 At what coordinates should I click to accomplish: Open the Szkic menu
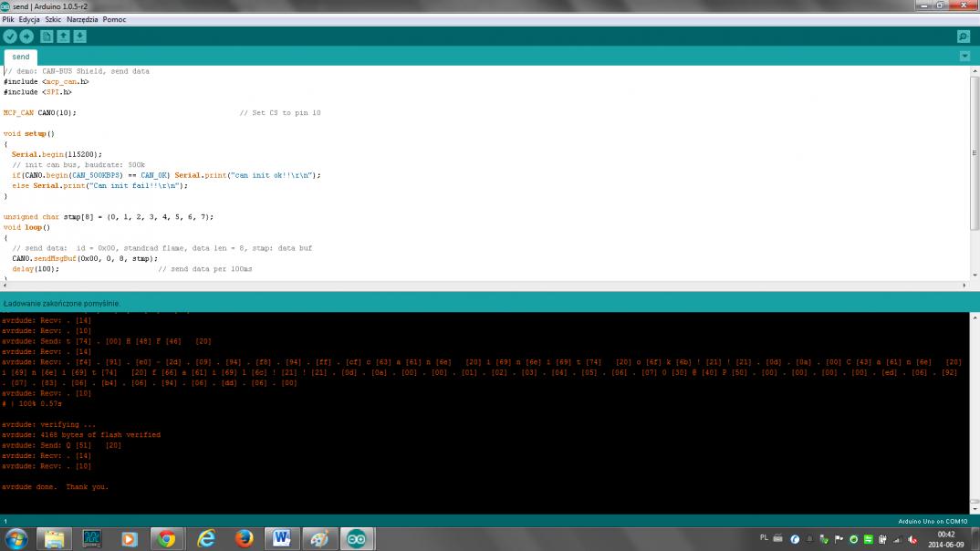click(53, 19)
